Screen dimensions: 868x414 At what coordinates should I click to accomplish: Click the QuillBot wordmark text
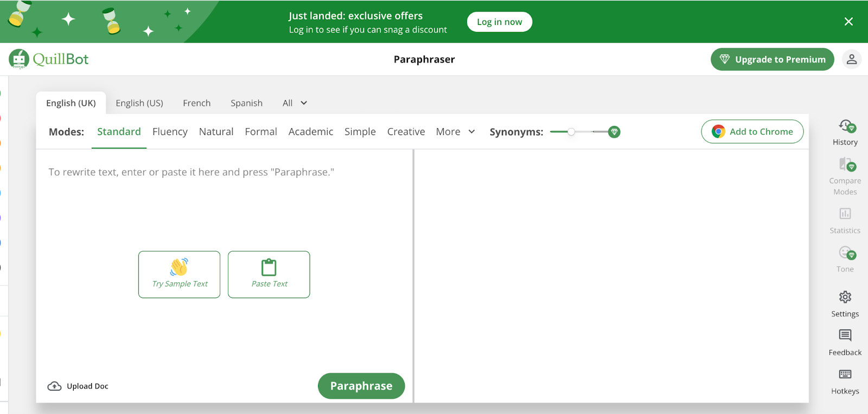[x=61, y=59]
